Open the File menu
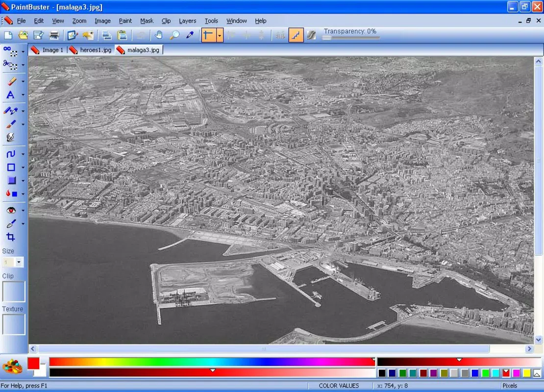The height and width of the screenshot is (392, 544). (x=21, y=21)
